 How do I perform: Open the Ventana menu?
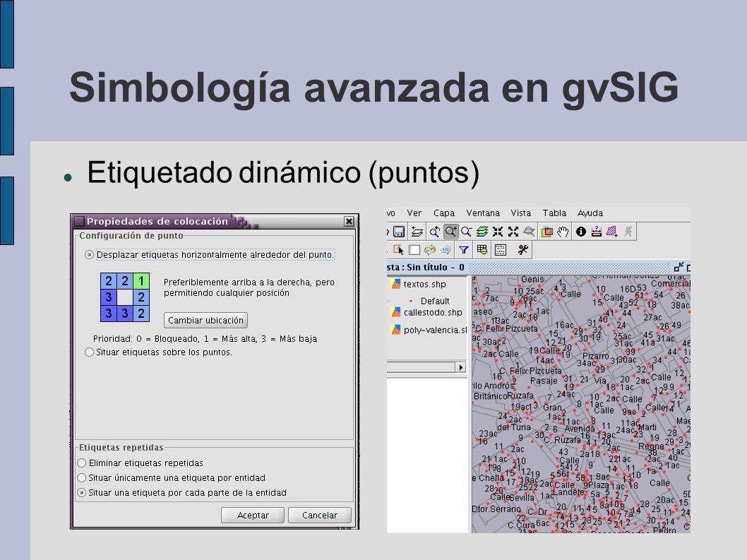(x=483, y=213)
